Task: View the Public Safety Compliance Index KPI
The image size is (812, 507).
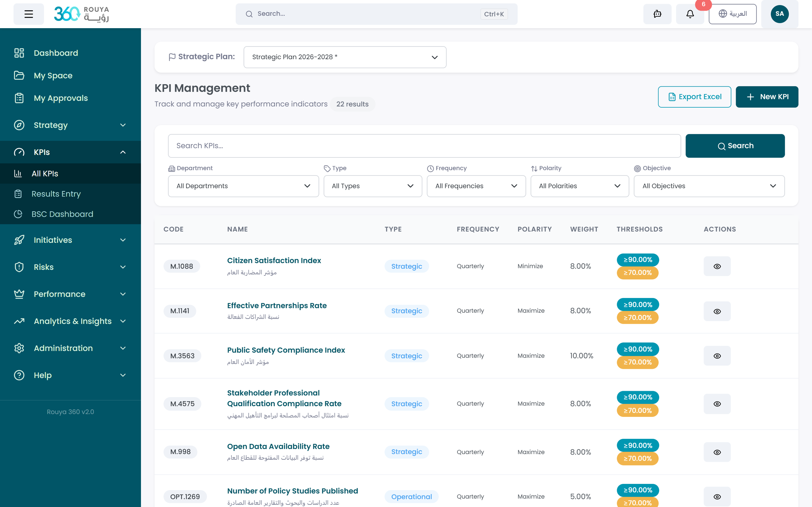Action: (x=717, y=356)
